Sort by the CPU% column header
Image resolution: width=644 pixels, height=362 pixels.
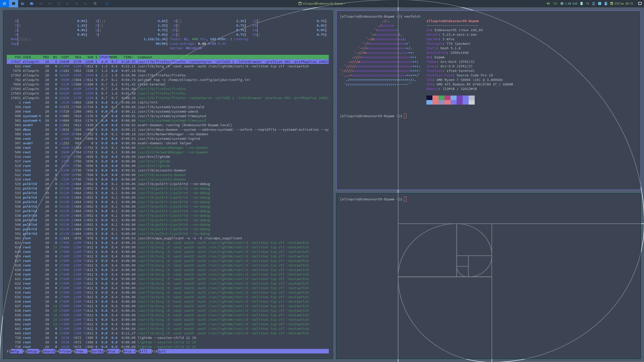(104, 57)
